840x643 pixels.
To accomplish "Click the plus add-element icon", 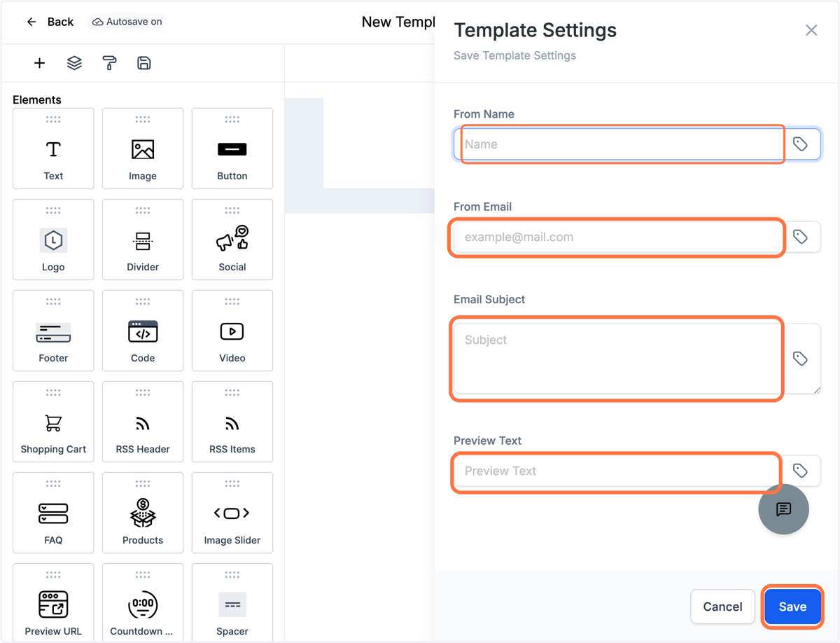I will [x=39, y=63].
